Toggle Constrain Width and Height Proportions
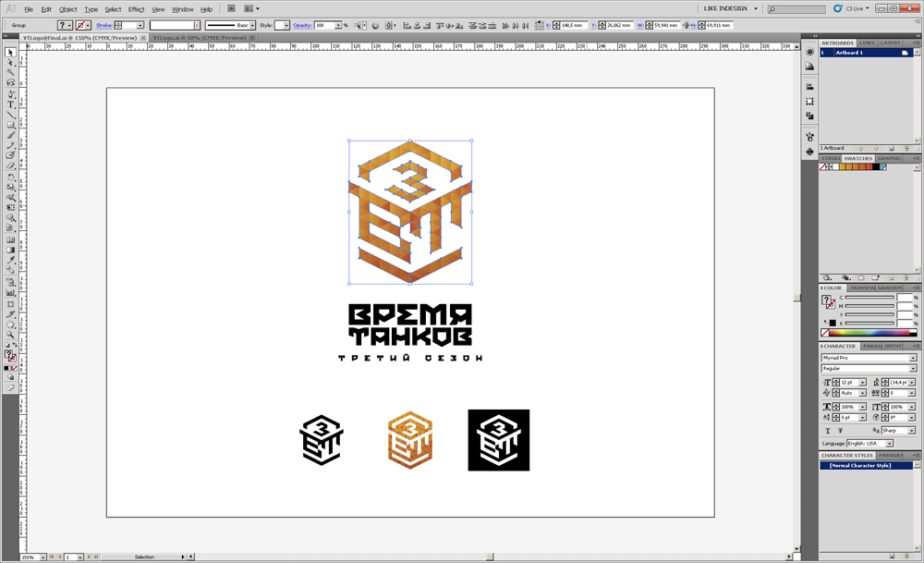The image size is (924, 563). pyautogui.click(x=686, y=25)
